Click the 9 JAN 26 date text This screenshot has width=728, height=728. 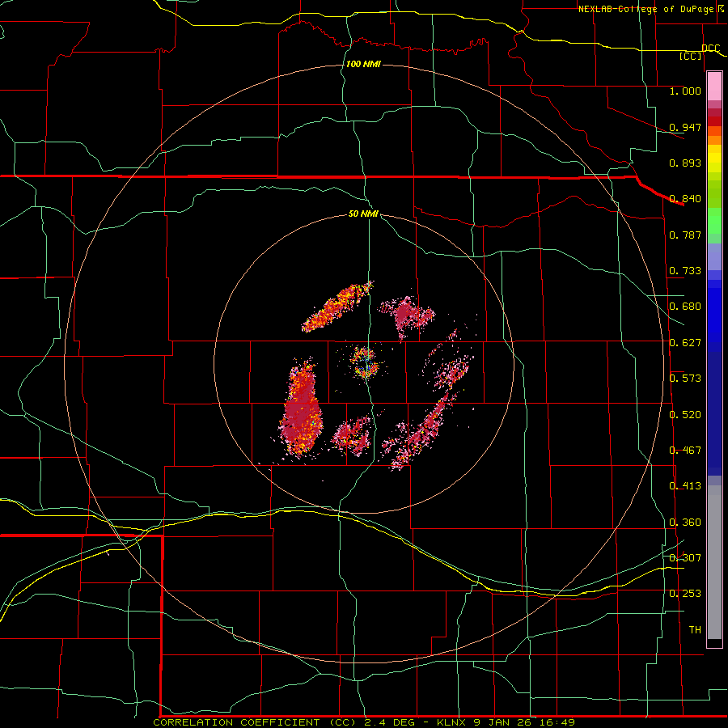pos(505,722)
